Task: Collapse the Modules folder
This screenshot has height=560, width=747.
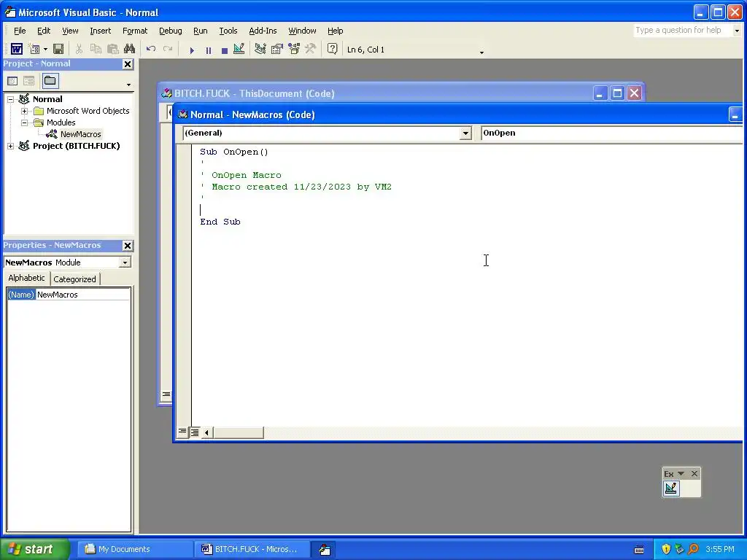Action: tap(24, 122)
